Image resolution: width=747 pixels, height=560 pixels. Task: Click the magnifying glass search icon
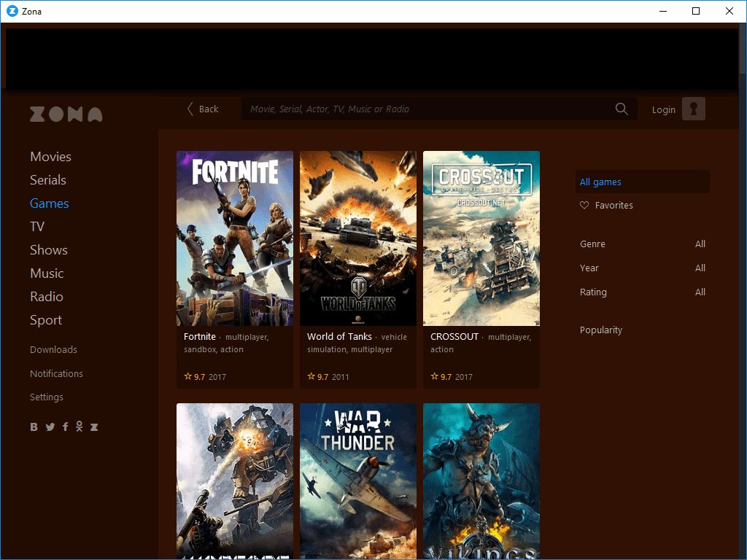[x=622, y=109]
